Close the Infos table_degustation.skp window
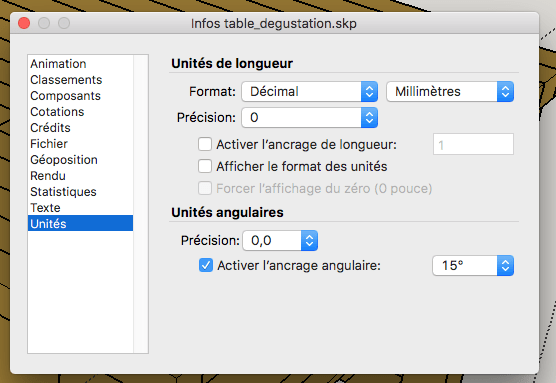This screenshot has height=383, width=556. coord(24,23)
